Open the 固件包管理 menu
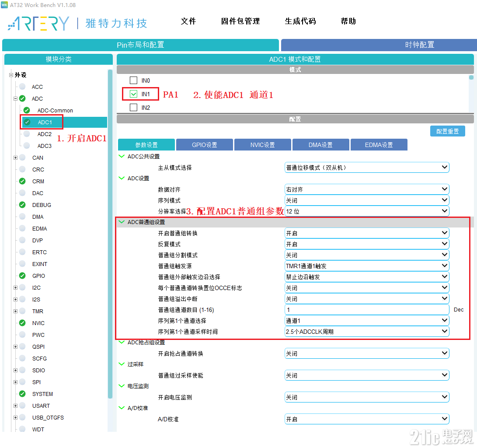The height and width of the screenshot is (448, 477). pos(240,21)
